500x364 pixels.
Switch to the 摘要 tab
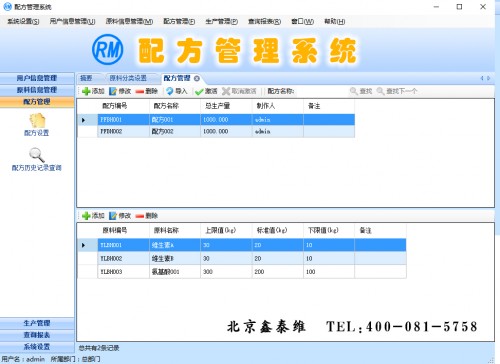(86, 78)
